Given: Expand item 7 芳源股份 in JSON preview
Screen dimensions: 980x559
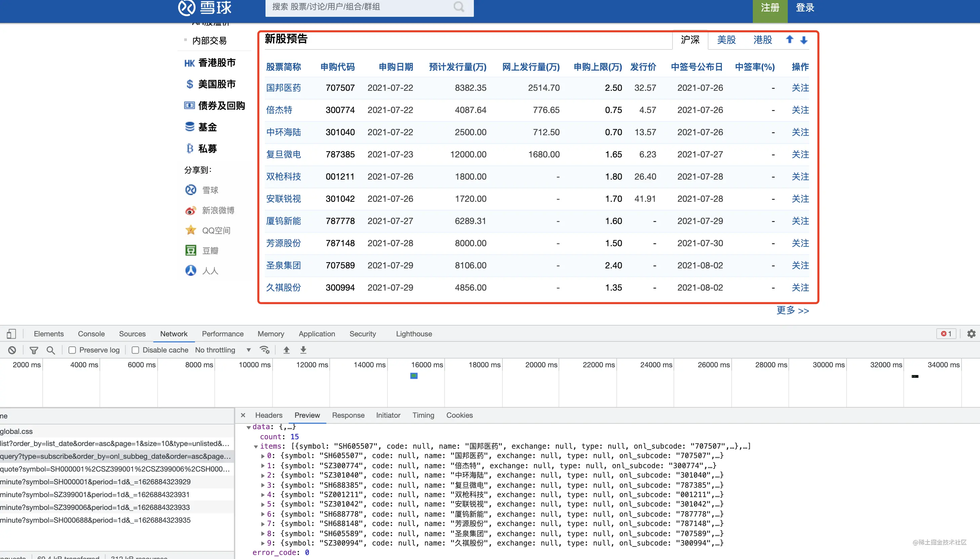Looking at the screenshot, I should 263,524.
